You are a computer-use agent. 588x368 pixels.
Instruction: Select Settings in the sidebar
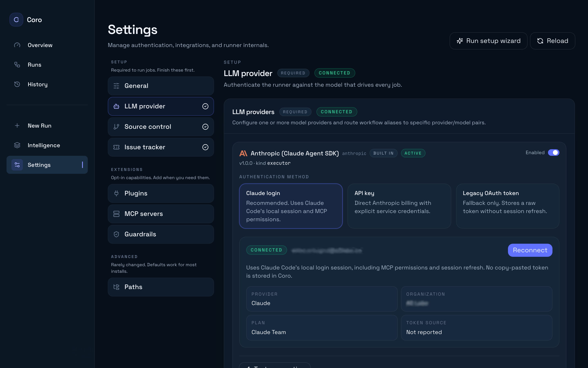pyautogui.click(x=47, y=165)
